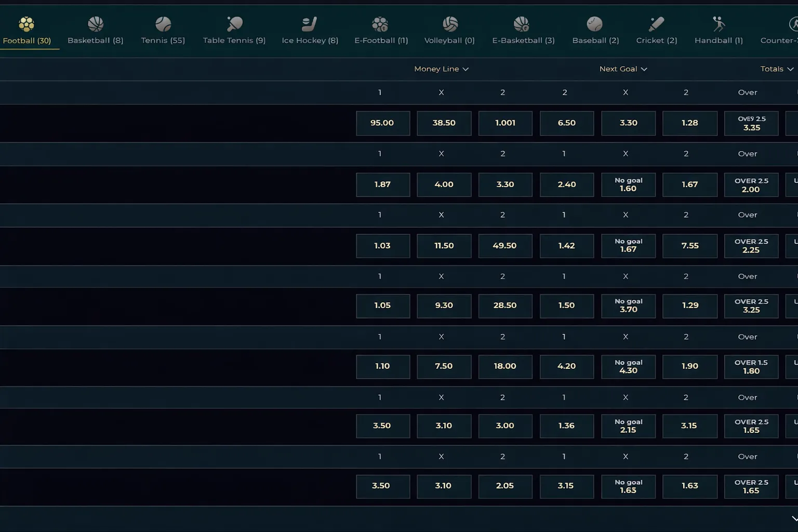Select the Baseball sport icon
This screenshot has width=798, height=532.
pyautogui.click(x=595, y=24)
